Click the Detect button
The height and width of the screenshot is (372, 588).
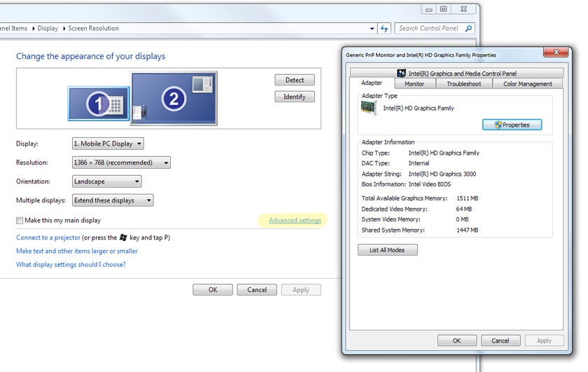[x=295, y=80]
